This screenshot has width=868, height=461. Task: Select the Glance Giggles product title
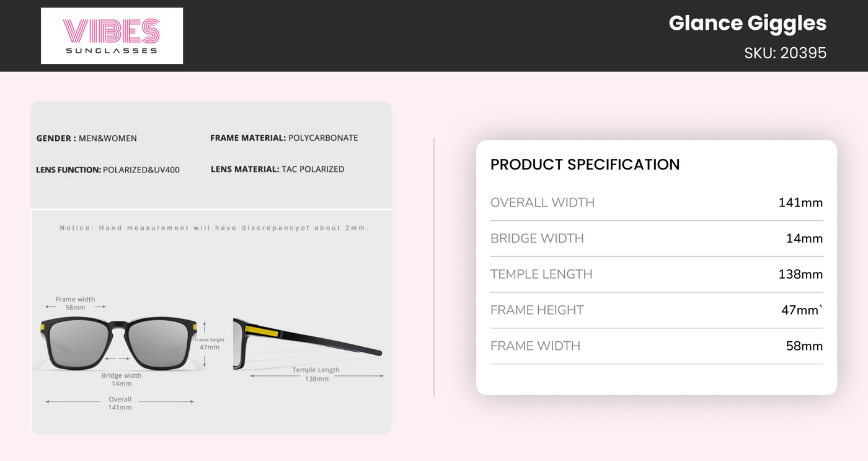click(747, 24)
